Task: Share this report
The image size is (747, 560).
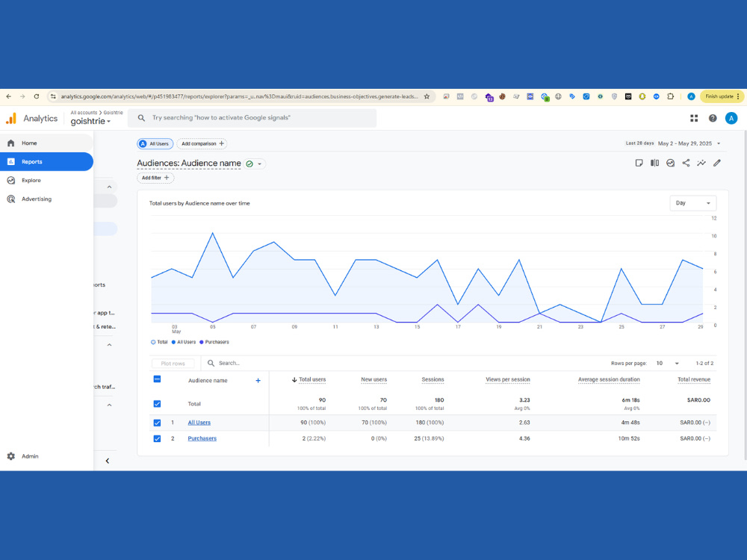Action: pos(686,163)
